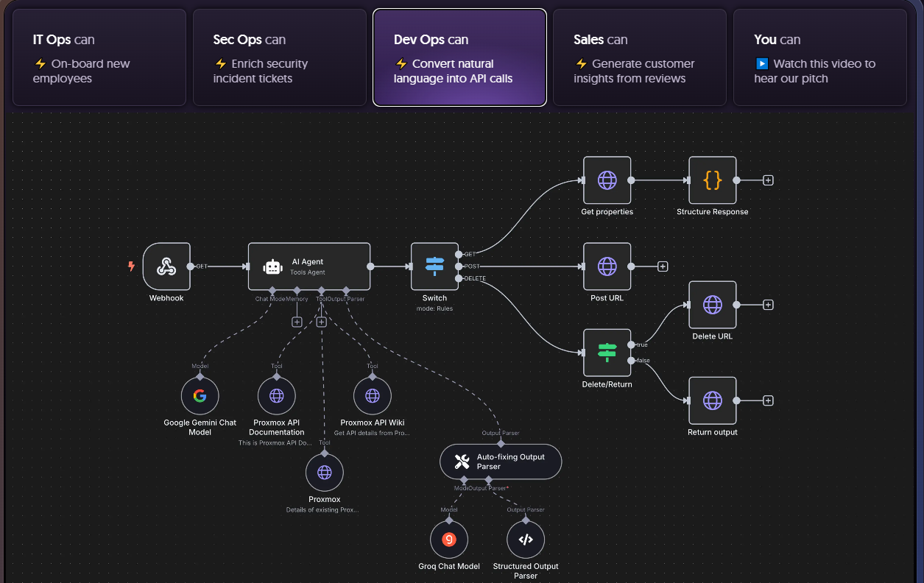Image resolution: width=924 pixels, height=583 pixels.
Task: Click the Return output globe node
Action: (x=712, y=400)
